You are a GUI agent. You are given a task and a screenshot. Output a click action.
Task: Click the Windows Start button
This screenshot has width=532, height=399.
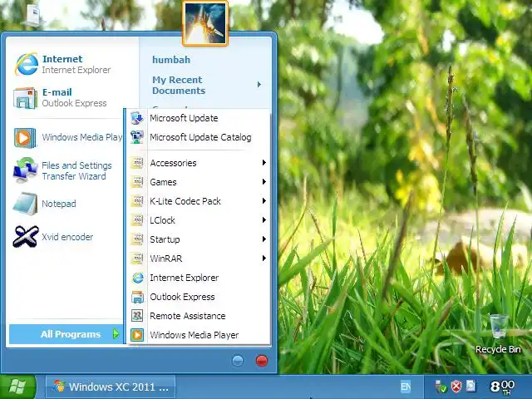click(17, 387)
